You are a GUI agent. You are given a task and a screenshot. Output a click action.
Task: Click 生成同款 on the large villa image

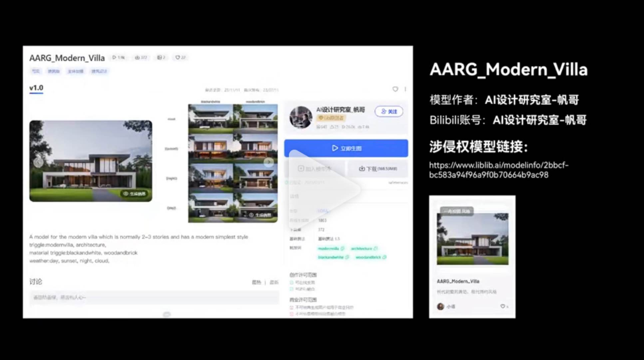coord(135,194)
